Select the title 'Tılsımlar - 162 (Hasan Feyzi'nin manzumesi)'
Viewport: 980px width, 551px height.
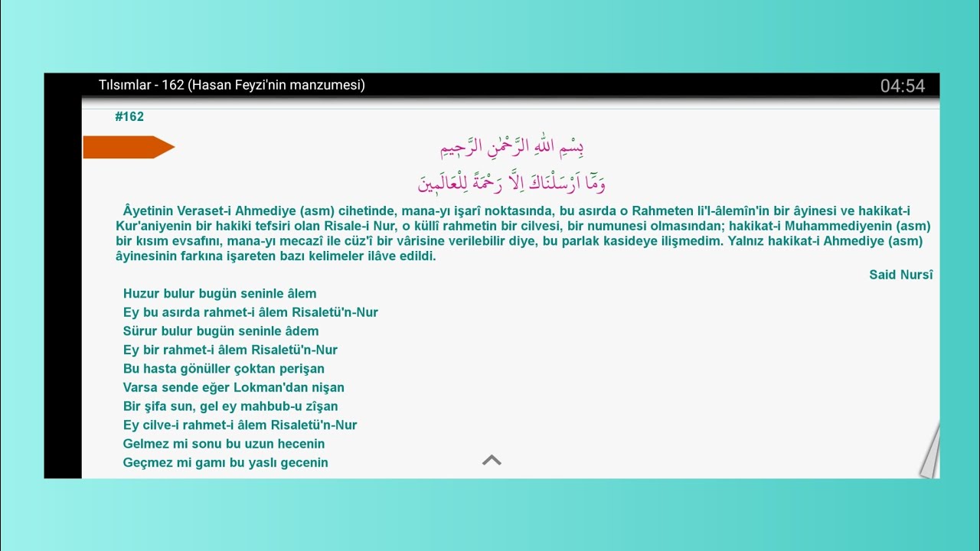[x=232, y=85]
